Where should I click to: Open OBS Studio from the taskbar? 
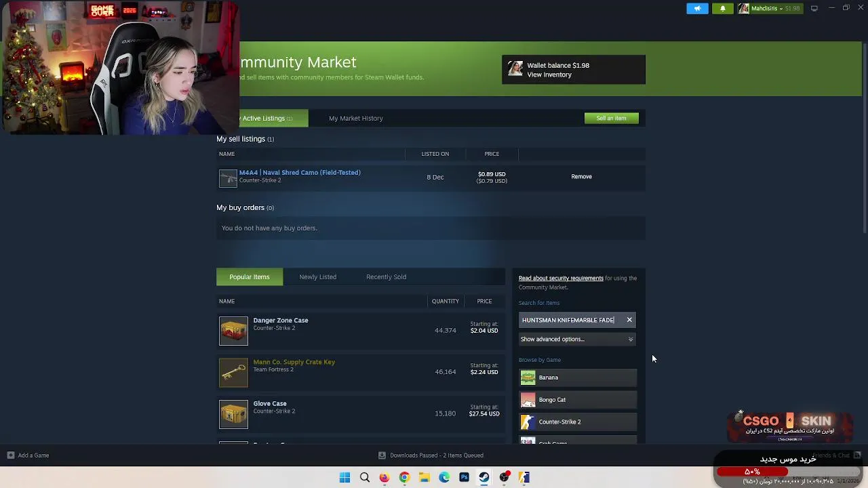[x=504, y=477]
